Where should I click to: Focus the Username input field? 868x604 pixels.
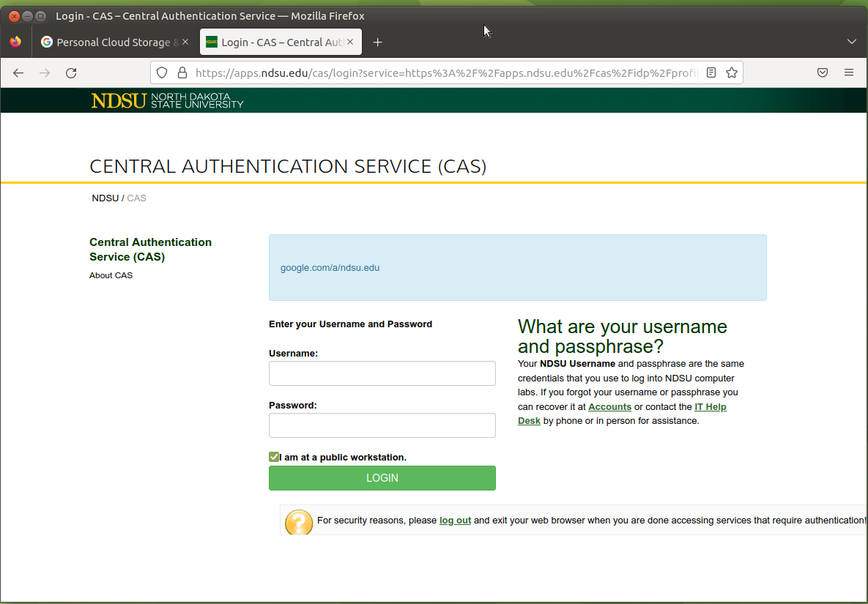(x=382, y=373)
